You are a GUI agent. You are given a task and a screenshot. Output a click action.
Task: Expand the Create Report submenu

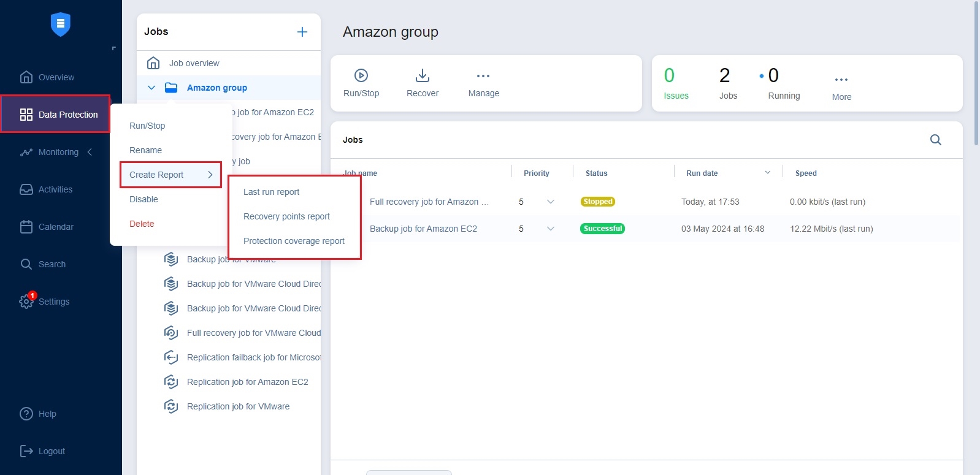[170, 175]
